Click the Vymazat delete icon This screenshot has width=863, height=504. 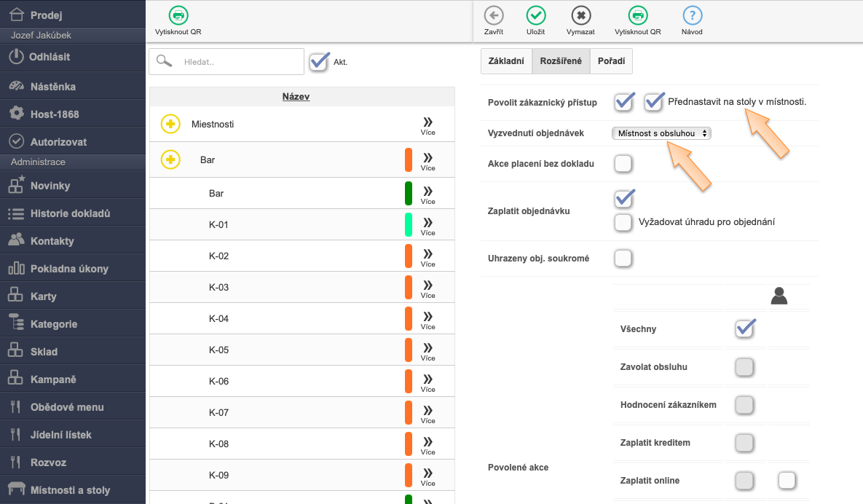580,15
